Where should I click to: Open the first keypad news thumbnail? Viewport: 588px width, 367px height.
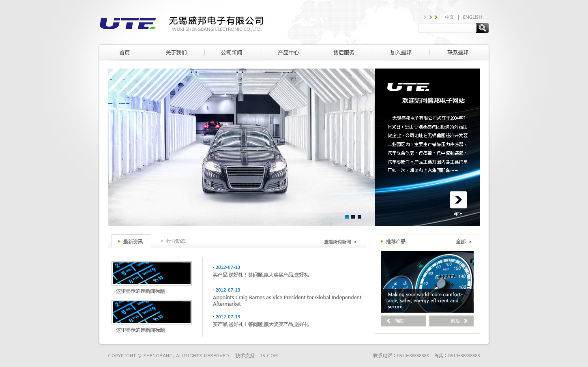point(152,273)
